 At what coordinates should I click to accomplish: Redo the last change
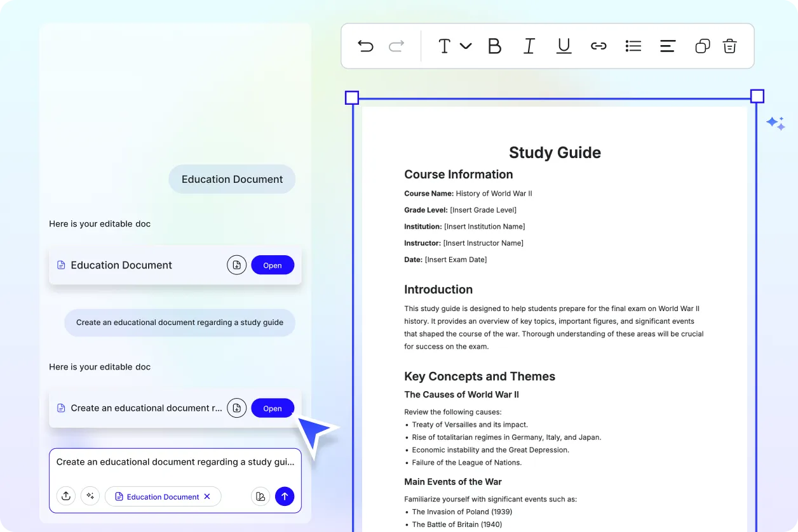396,46
